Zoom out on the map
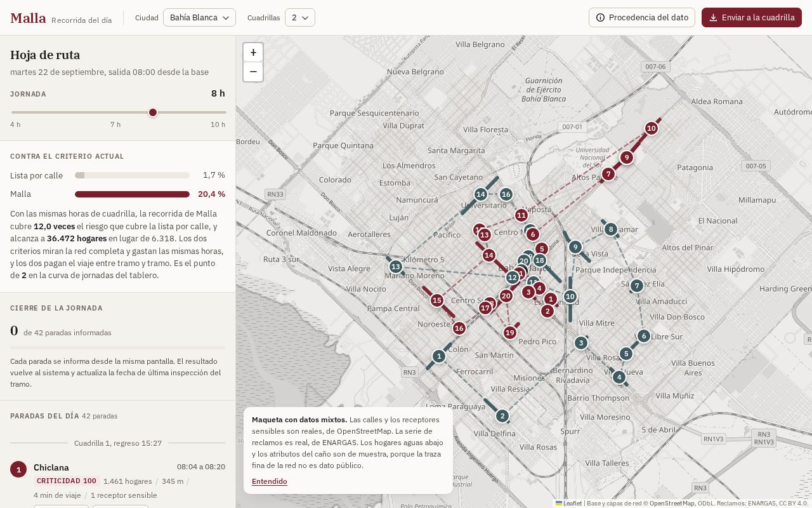The height and width of the screenshot is (508, 812). pos(253,72)
